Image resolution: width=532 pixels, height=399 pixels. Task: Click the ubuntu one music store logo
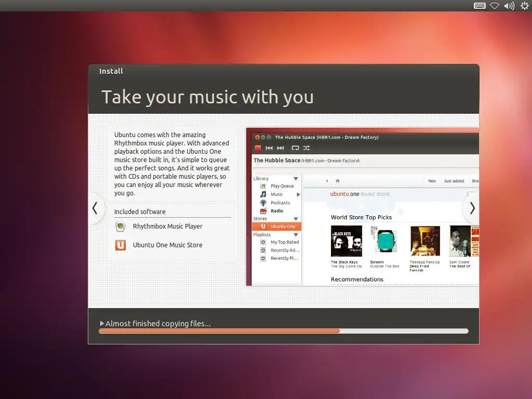(x=360, y=194)
